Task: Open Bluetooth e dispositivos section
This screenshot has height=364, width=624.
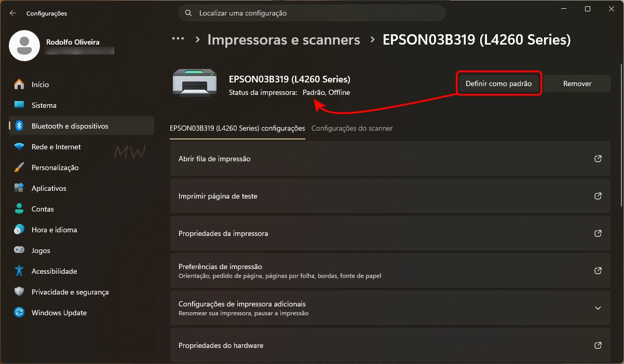Action: coord(82,126)
